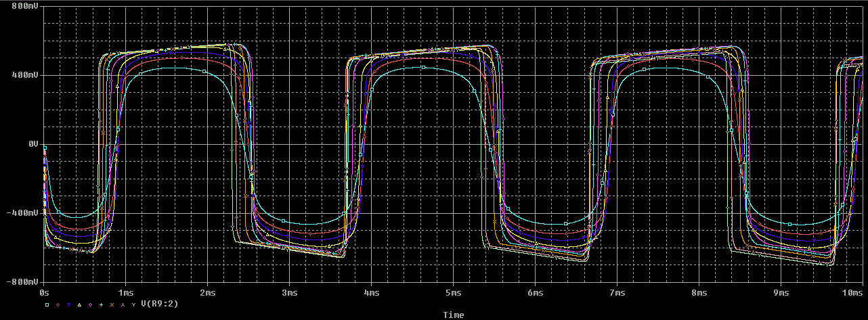
Task: Click the 5ms X-axis tick label
Action: click(453, 292)
